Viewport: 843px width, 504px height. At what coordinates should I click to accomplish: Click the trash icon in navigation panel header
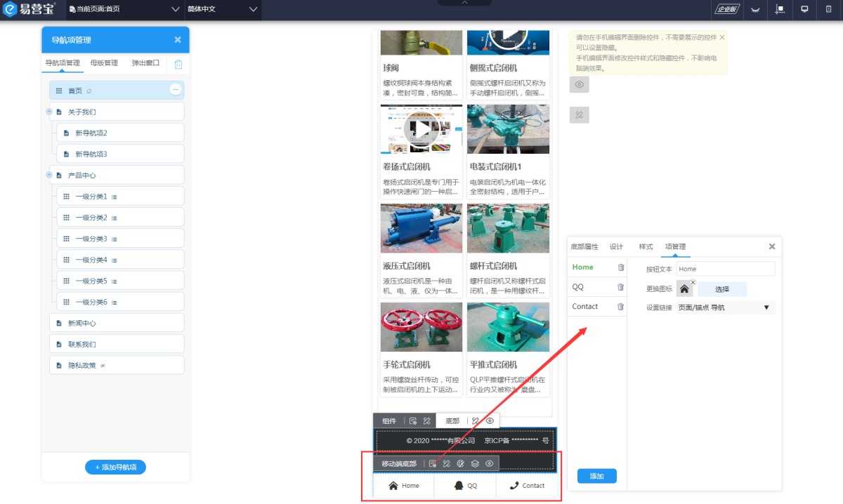(178, 64)
